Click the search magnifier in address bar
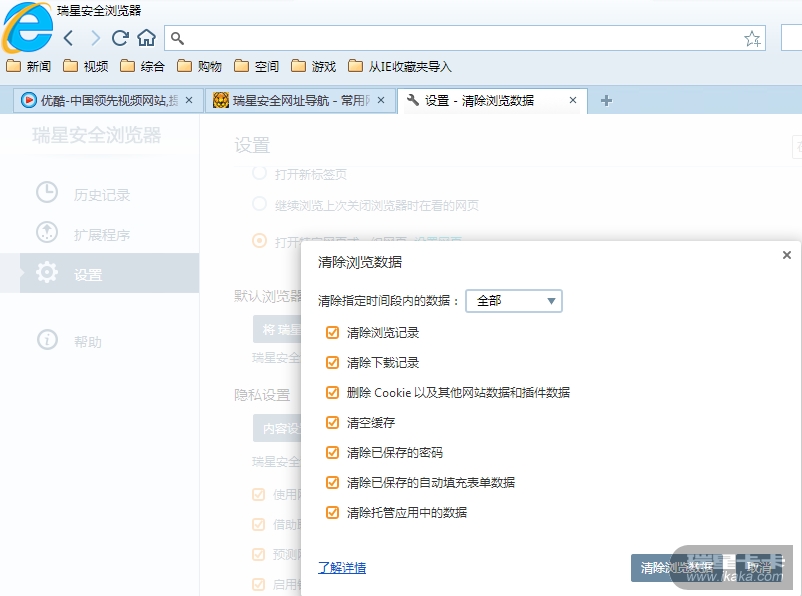Viewport: 802px width, 596px height. coord(177,38)
